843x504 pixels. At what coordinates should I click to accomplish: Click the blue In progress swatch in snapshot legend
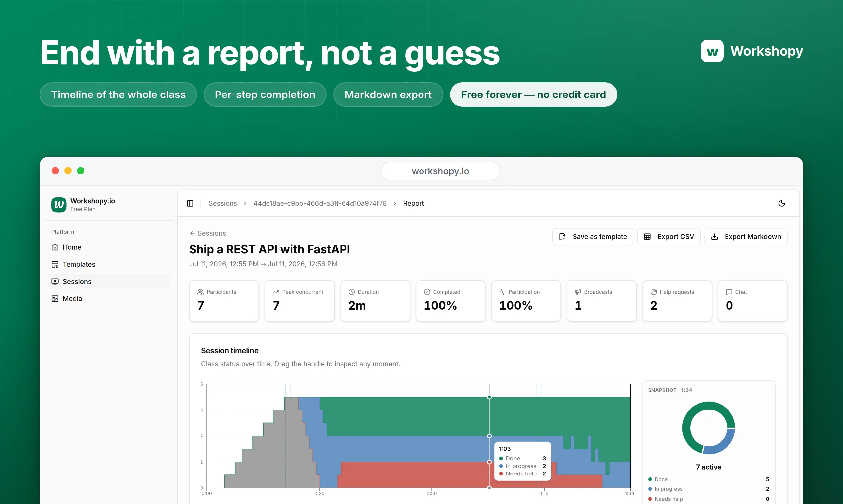pos(650,489)
